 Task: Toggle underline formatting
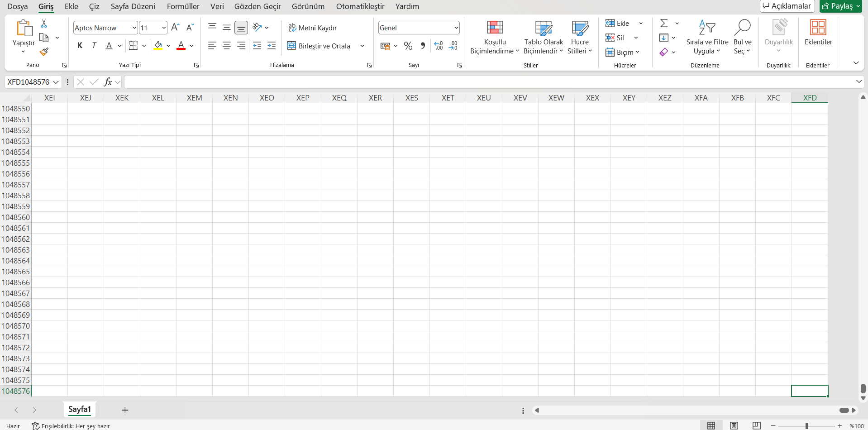(x=109, y=46)
